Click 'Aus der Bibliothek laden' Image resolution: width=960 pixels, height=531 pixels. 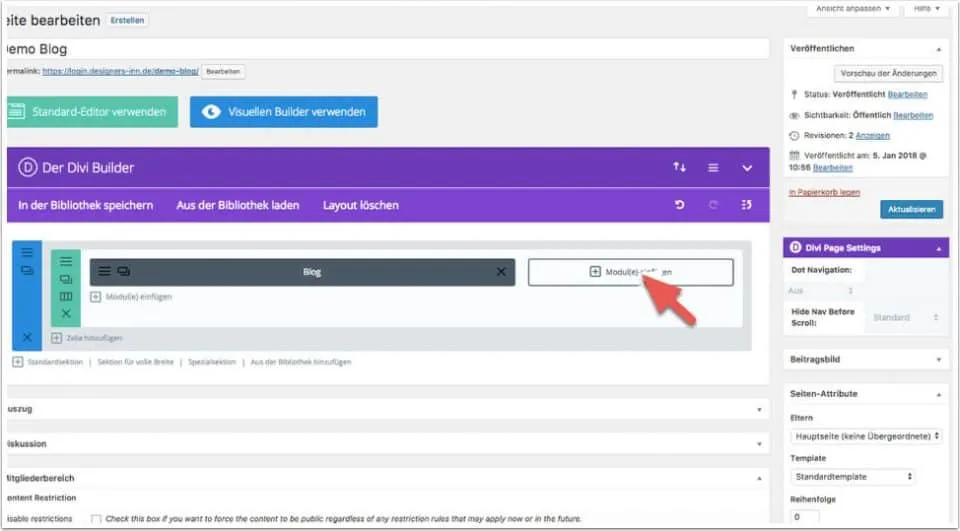(x=237, y=205)
